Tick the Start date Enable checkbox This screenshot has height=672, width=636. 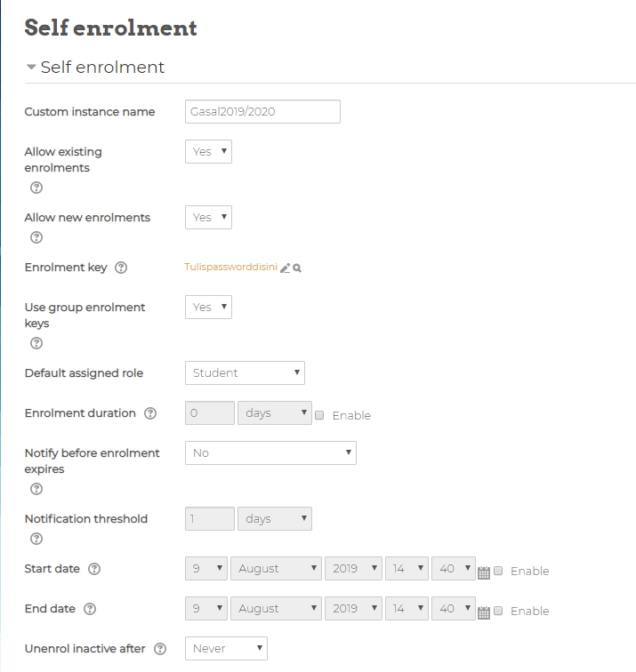[498, 571]
